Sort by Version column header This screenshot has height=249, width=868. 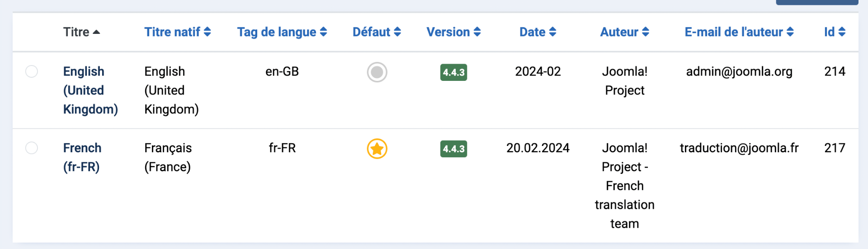448,32
